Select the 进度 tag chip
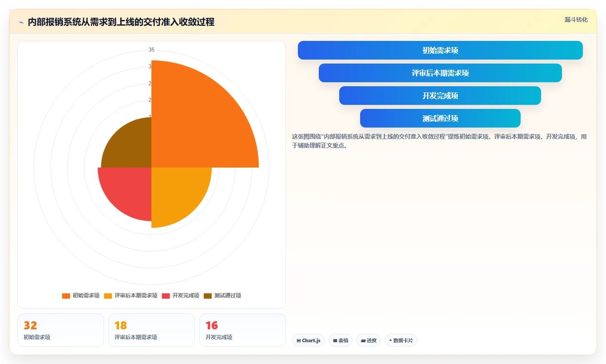This screenshot has width=606, height=364. [369, 340]
